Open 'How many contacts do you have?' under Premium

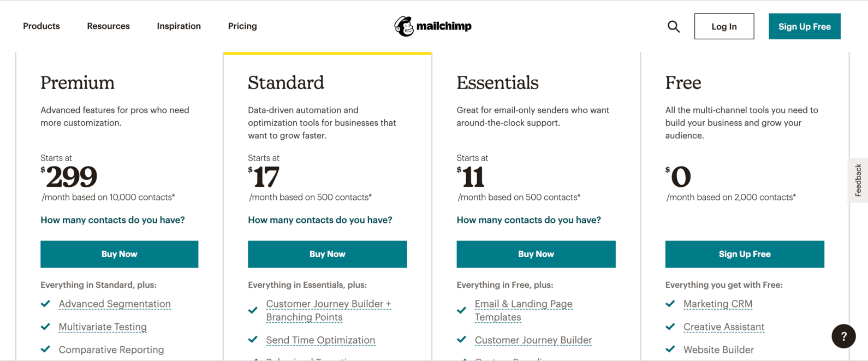click(x=112, y=220)
